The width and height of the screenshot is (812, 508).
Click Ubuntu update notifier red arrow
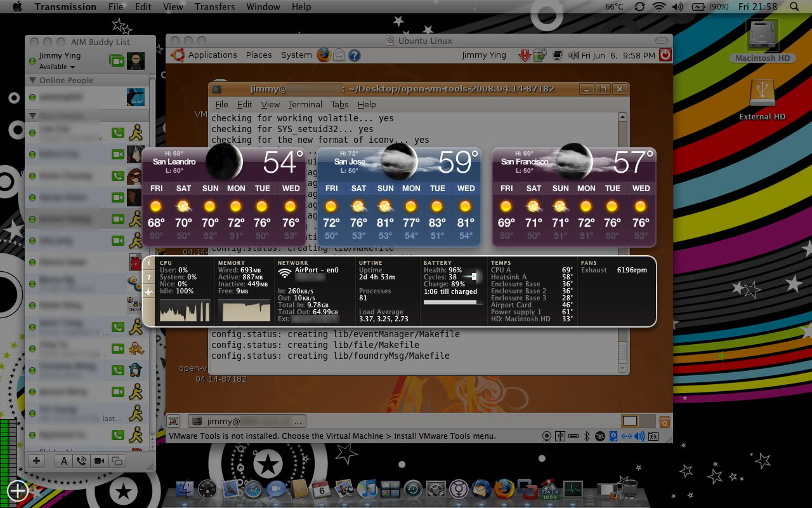(x=524, y=55)
